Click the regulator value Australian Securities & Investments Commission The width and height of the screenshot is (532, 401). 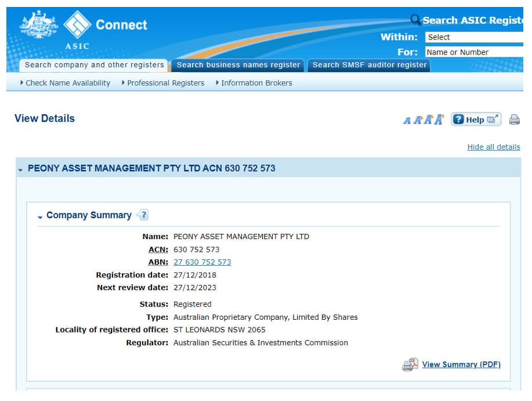point(260,342)
